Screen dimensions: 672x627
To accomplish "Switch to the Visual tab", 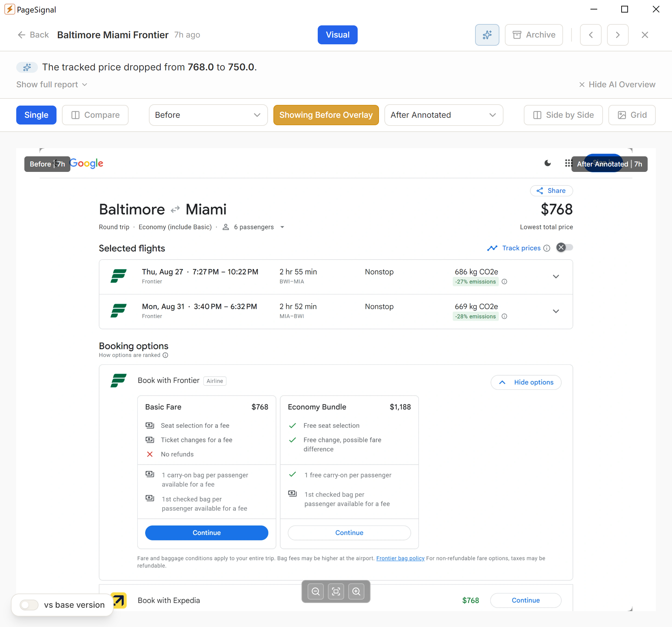I will [337, 35].
